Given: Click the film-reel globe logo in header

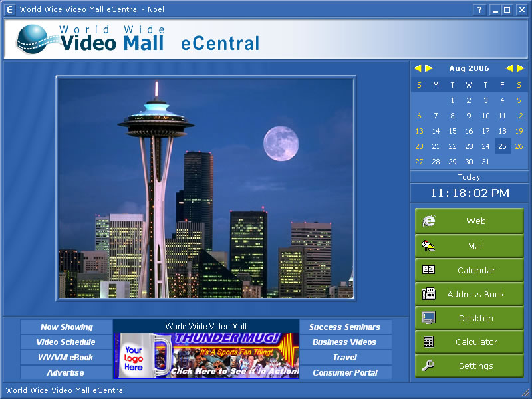Looking at the screenshot, I should coord(33,39).
